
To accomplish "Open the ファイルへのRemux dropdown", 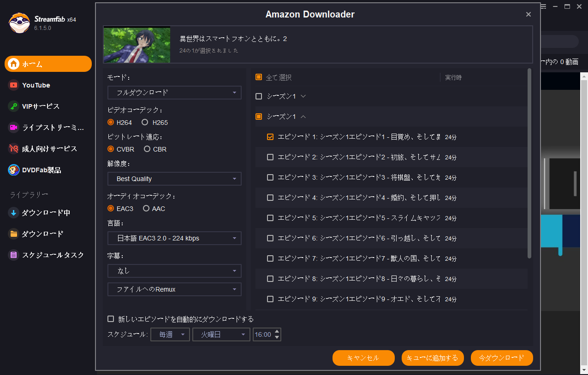I will (x=174, y=289).
